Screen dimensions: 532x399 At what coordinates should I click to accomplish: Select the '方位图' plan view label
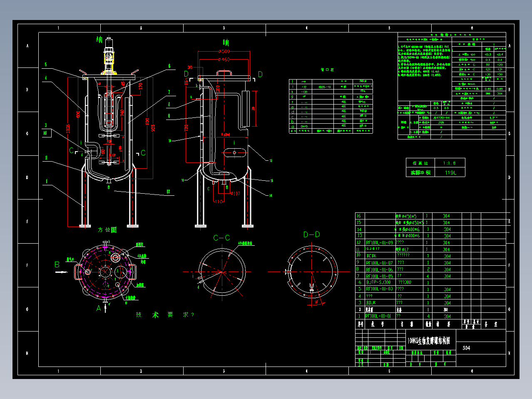[107, 230]
